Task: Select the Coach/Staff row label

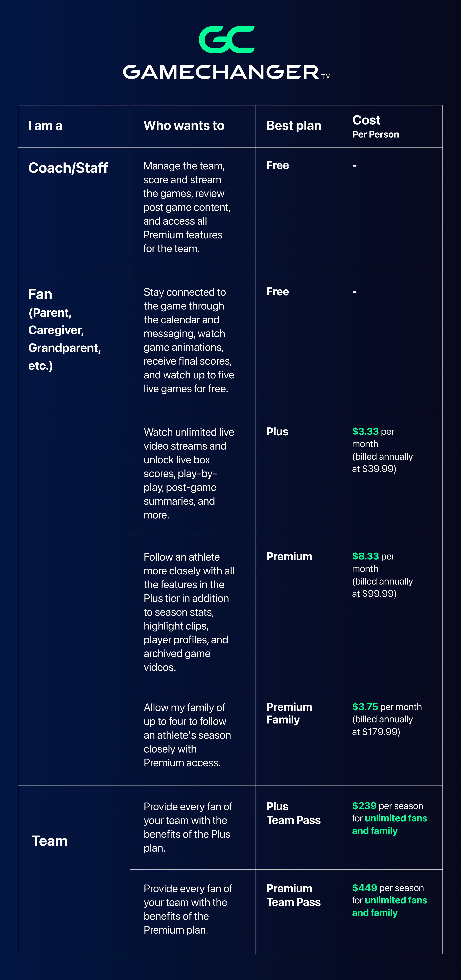Action: pyautogui.click(x=68, y=168)
